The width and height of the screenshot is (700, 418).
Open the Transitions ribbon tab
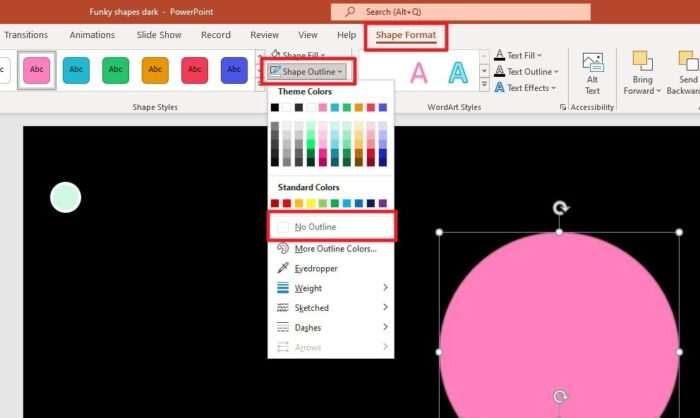click(x=26, y=35)
